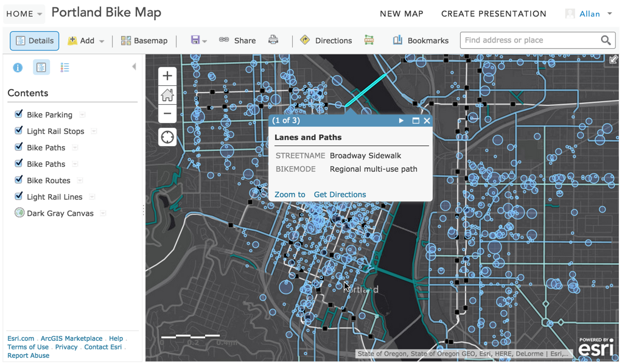This screenshot has width=622, height=364.
Task: Close the Lanes and Paths popup
Action: [427, 121]
